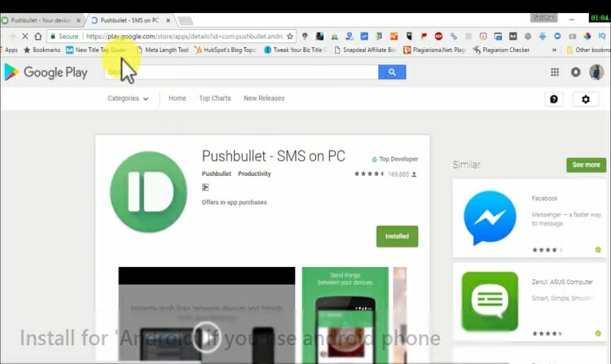Open the Google apps grid
Screen dimensions: 611x364
[x=555, y=72]
